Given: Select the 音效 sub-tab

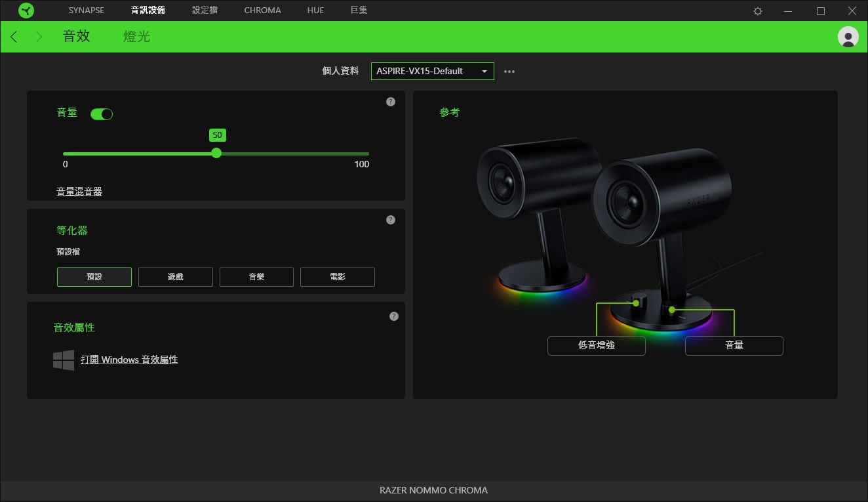Looking at the screenshot, I should click(x=77, y=37).
